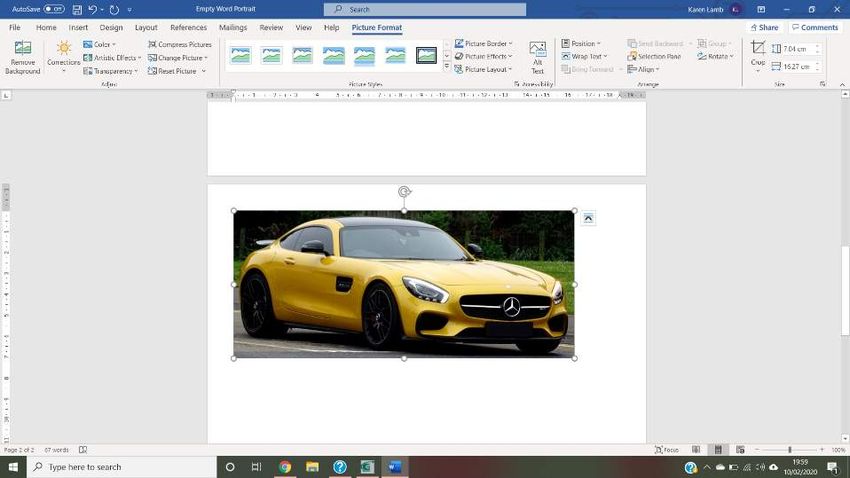Click the Undo icon
850x478 pixels.
click(x=92, y=9)
